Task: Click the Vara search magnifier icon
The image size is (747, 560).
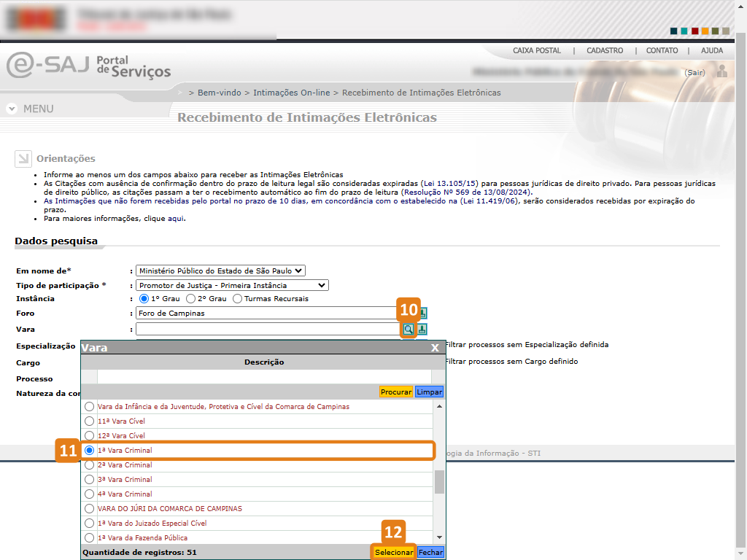Action: (x=409, y=330)
